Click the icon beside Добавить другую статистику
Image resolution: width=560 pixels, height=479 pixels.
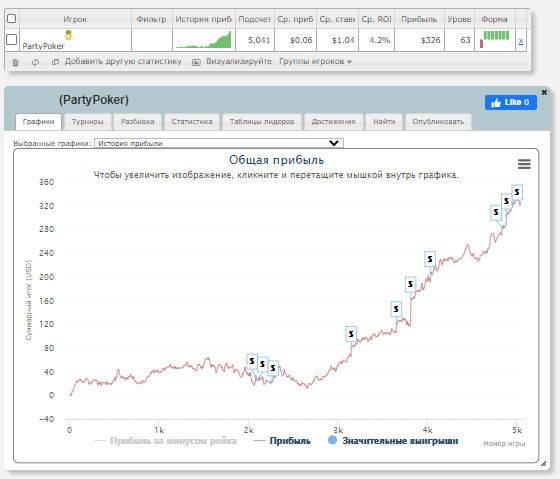coord(55,62)
